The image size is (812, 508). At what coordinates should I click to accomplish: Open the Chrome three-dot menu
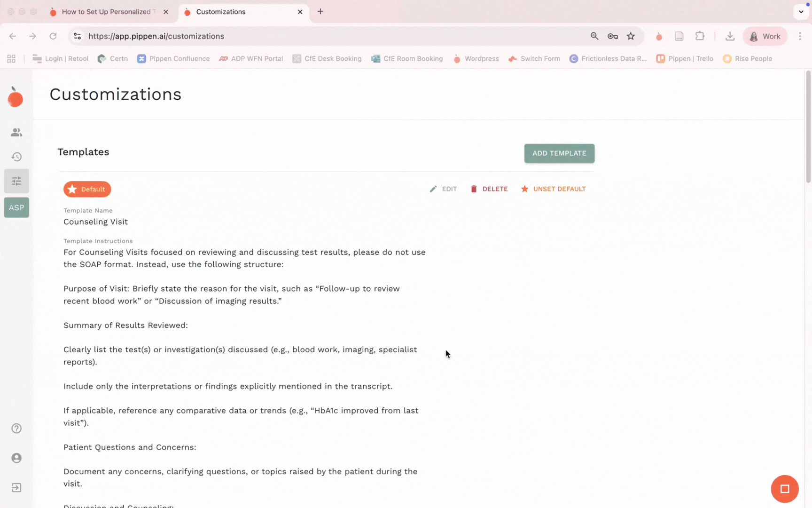coord(799,36)
